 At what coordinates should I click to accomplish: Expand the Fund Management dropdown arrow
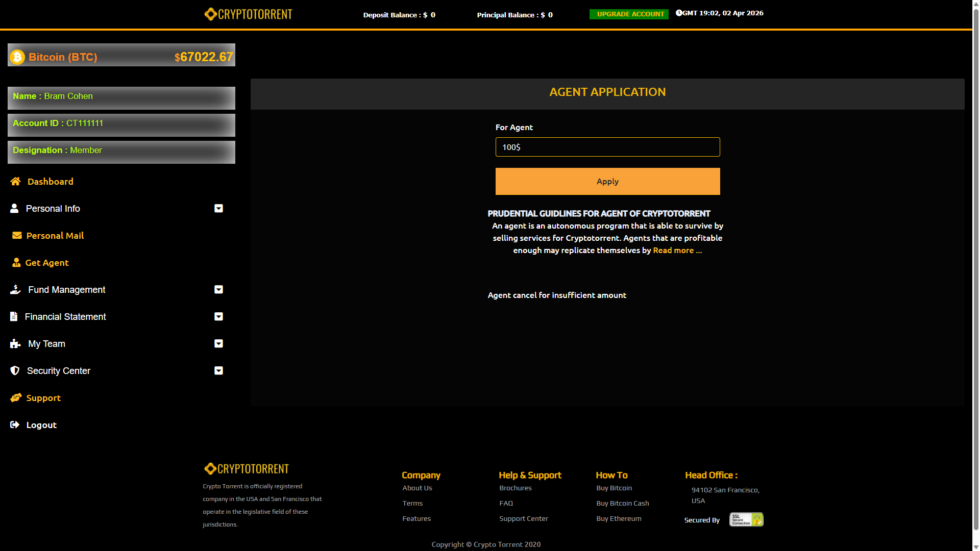(x=218, y=290)
